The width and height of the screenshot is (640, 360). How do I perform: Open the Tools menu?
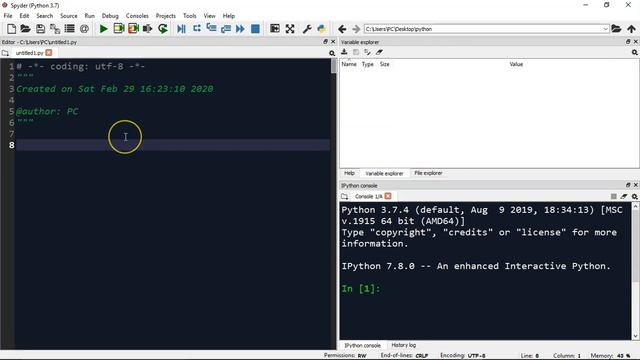pyautogui.click(x=189, y=16)
